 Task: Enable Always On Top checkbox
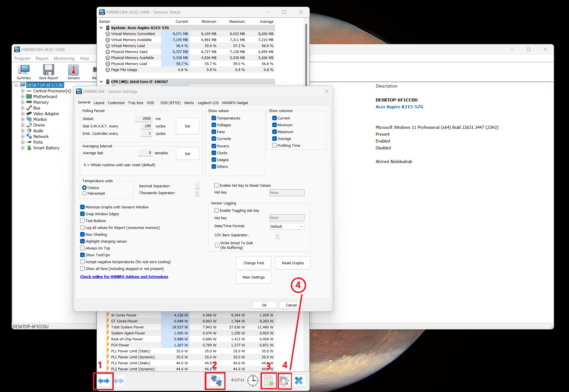pyautogui.click(x=82, y=248)
